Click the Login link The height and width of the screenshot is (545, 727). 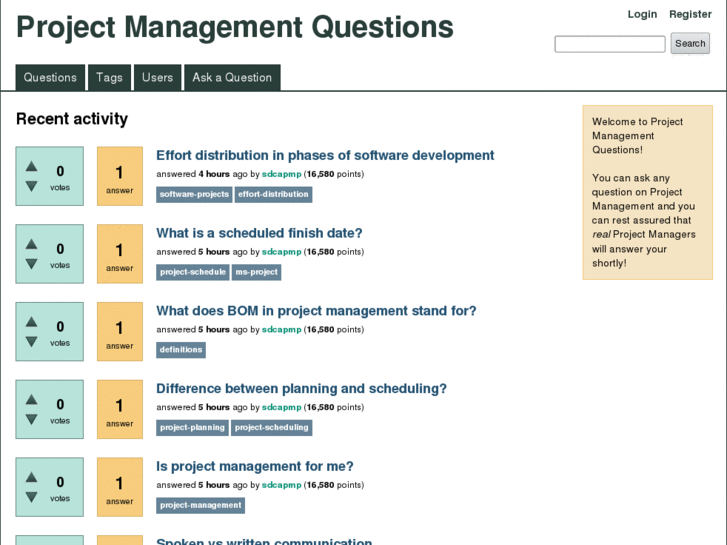[x=642, y=14]
